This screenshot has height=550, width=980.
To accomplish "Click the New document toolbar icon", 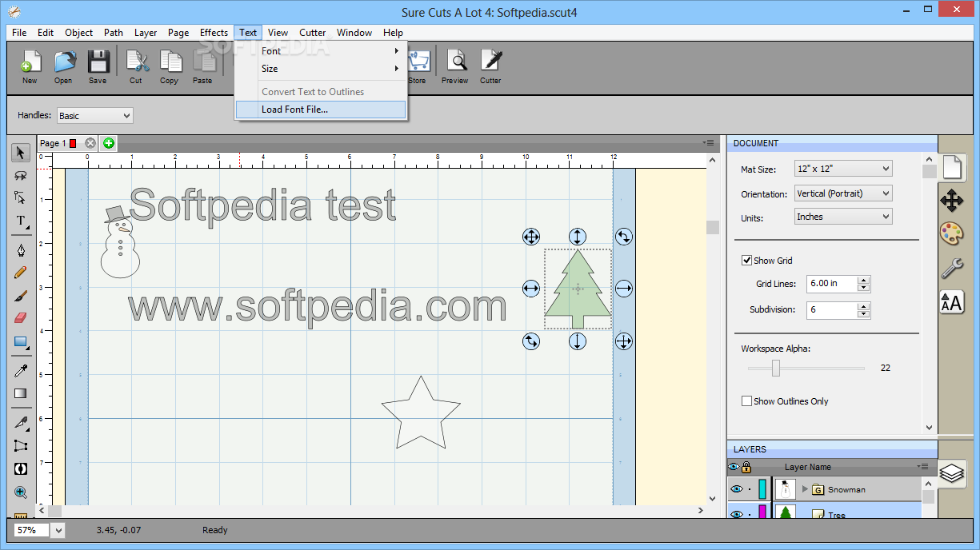I will click(30, 66).
